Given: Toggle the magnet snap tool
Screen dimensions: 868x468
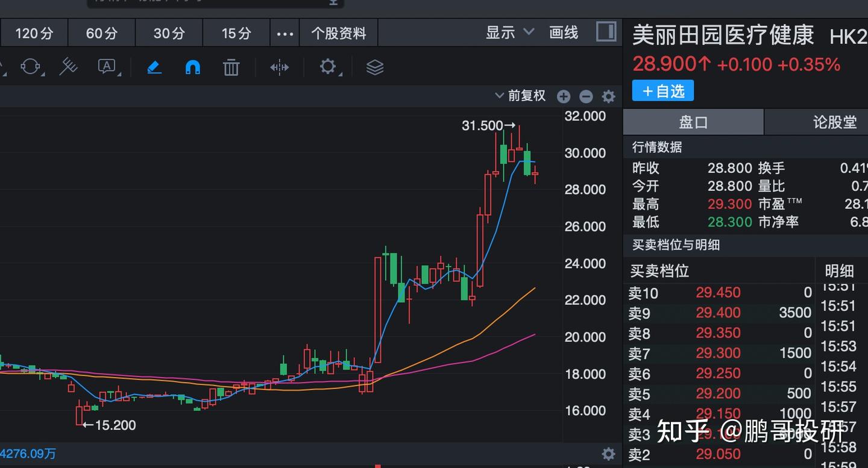Looking at the screenshot, I should tap(192, 67).
